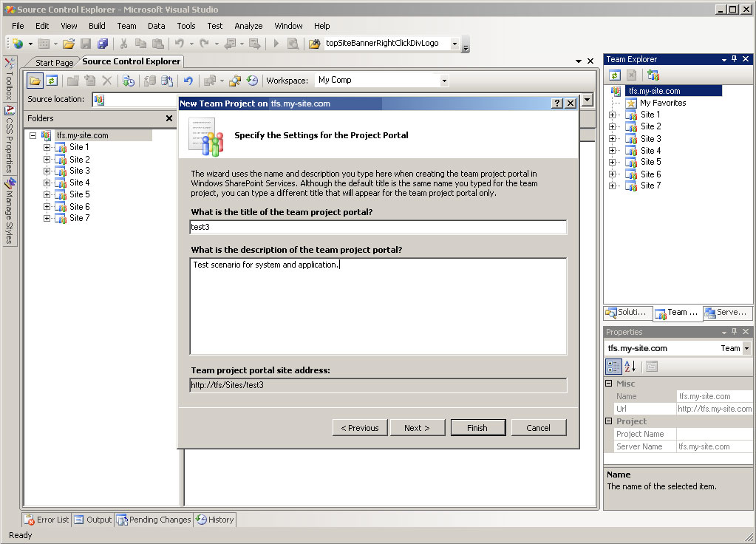Click the Save icon in main toolbar
Image resolution: width=756 pixels, height=544 pixels.
tap(86, 44)
